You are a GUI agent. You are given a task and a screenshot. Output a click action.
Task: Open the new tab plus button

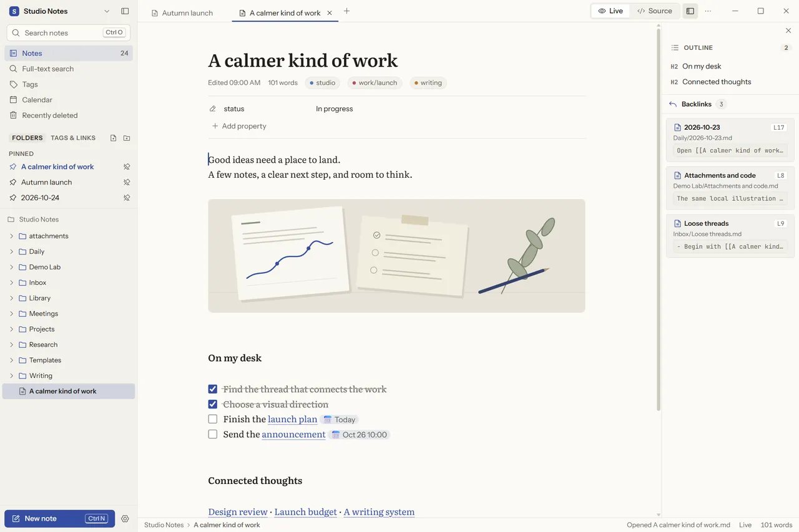click(346, 11)
